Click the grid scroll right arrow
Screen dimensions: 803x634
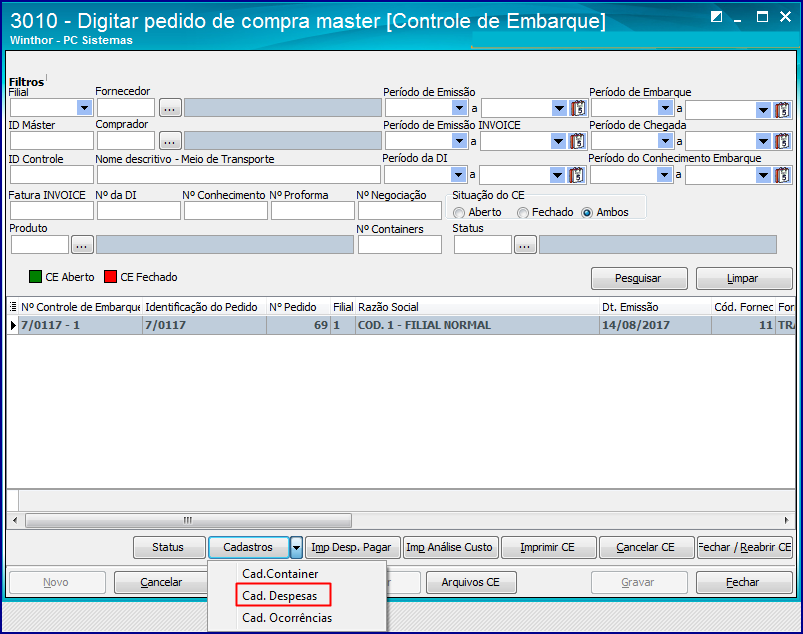(787, 520)
